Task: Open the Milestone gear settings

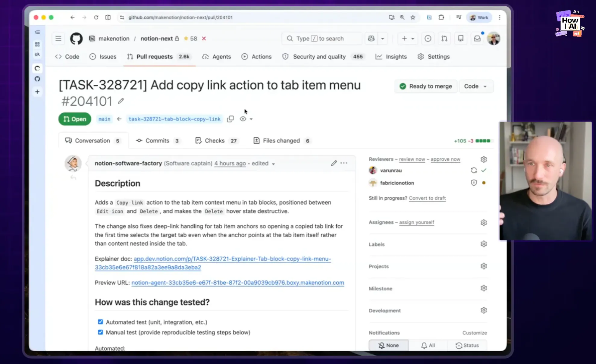Action: point(484,288)
